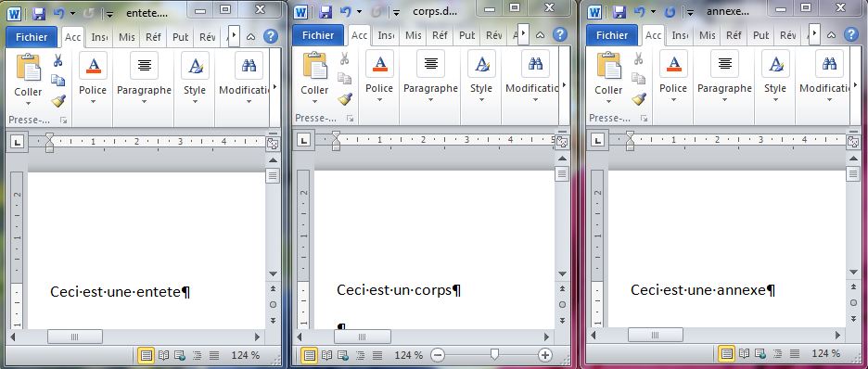Viewport: 868px width, 369px height.
Task: Click Format Painter brush in annexe window
Action: point(639,98)
